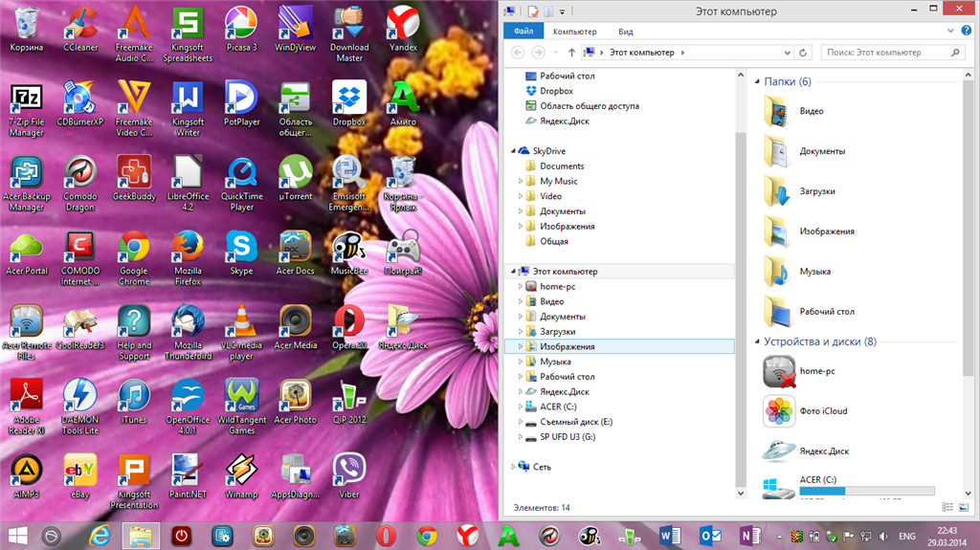Go up one level in Explorer
The image size is (980, 550).
[x=571, y=53]
